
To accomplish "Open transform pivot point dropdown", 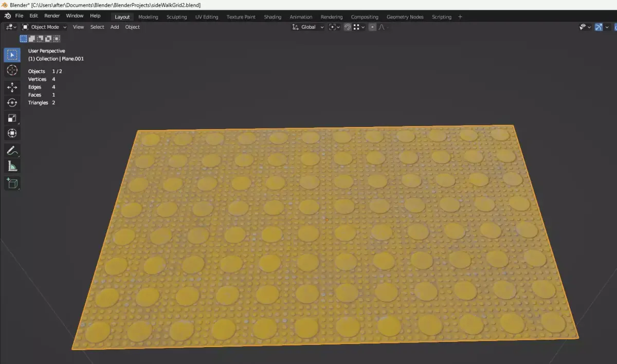I will (x=335, y=27).
